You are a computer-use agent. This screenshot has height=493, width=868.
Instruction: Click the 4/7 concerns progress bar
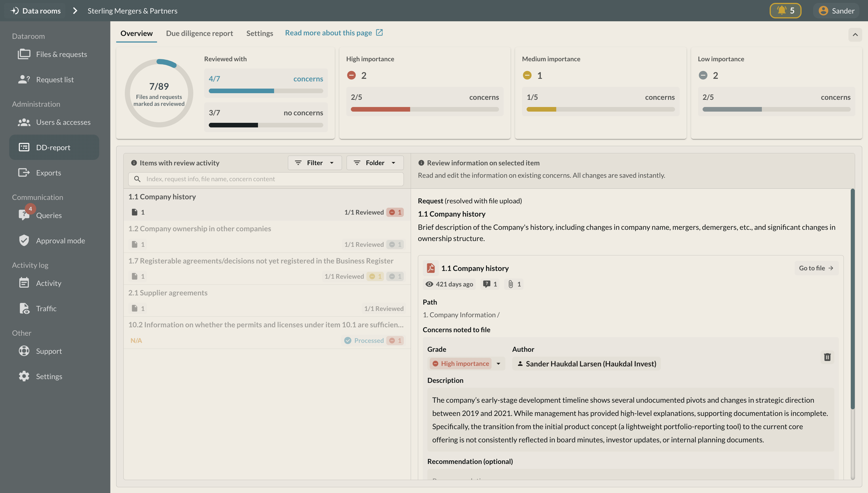(x=266, y=91)
